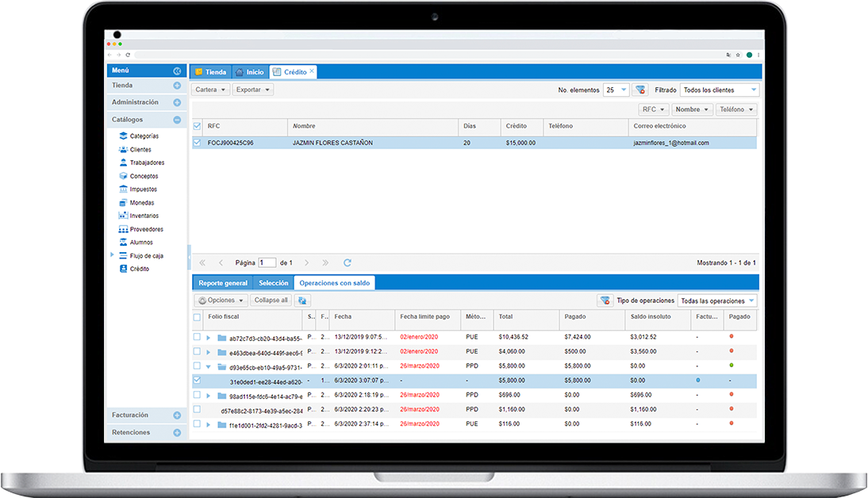868x498 pixels.
Task: Open the Trabajadores catalog
Action: [x=146, y=163]
